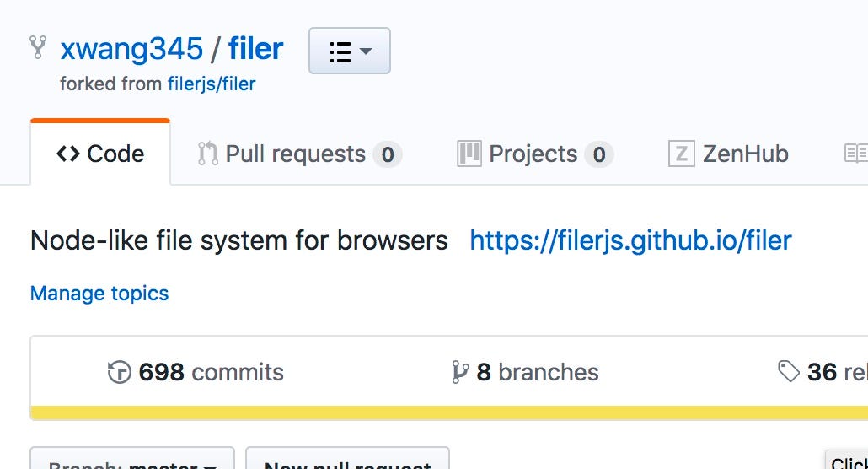Click the branch icon beside 8 branches
868x469 pixels.
[x=460, y=372]
